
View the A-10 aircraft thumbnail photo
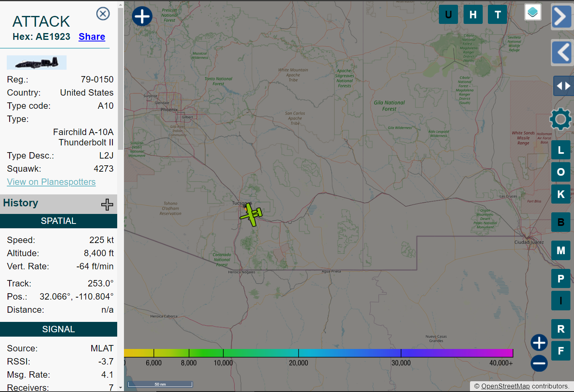pos(37,63)
